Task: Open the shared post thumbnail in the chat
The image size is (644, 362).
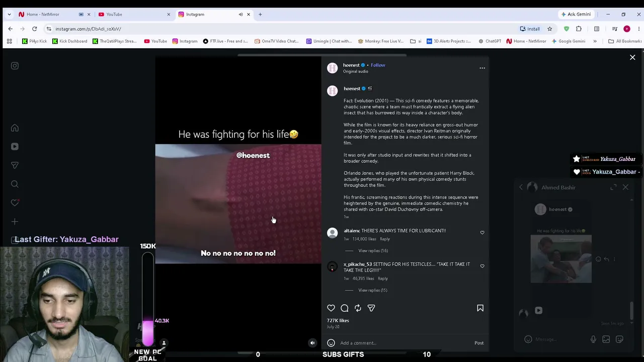Action: click(x=561, y=259)
